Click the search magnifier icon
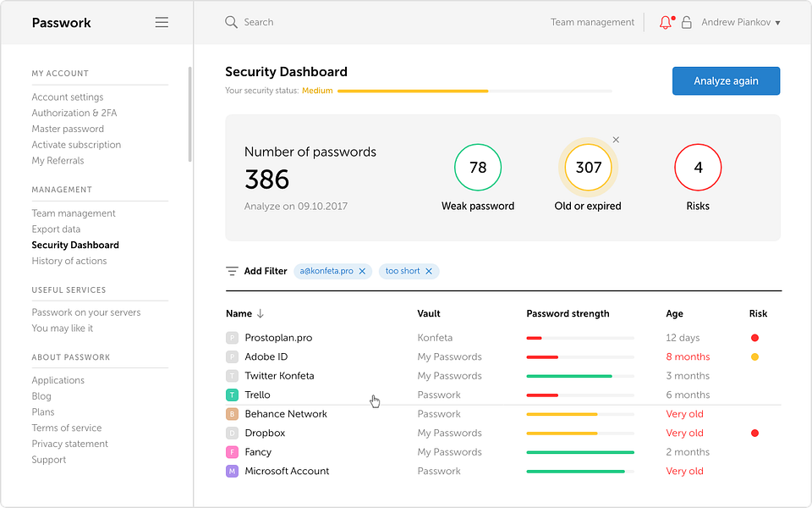The height and width of the screenshot is (508, 812). (231, 22)
